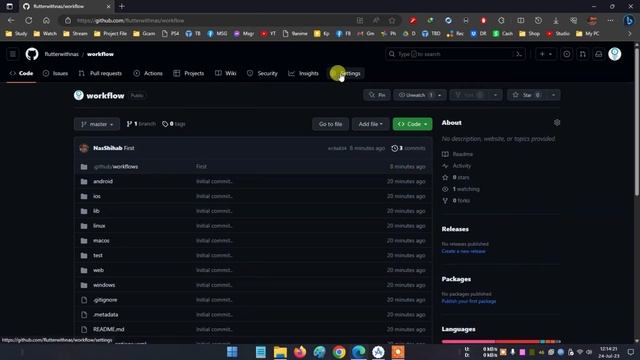Image resolution: width=640 pixels, height=360 pixels.
Task: Open the Activity link in About
Action: pyautogui.click(x=457, y=166)
